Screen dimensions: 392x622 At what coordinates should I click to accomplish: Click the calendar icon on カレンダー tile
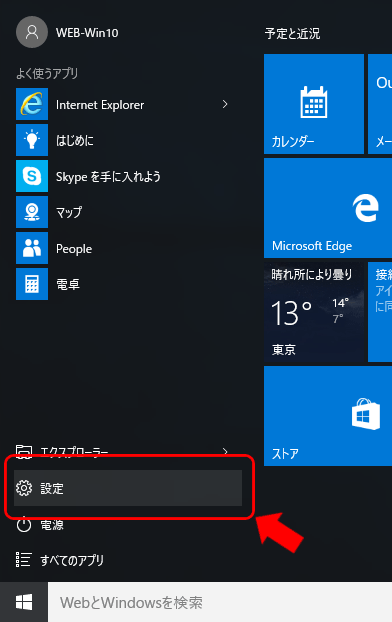[314, 102]
